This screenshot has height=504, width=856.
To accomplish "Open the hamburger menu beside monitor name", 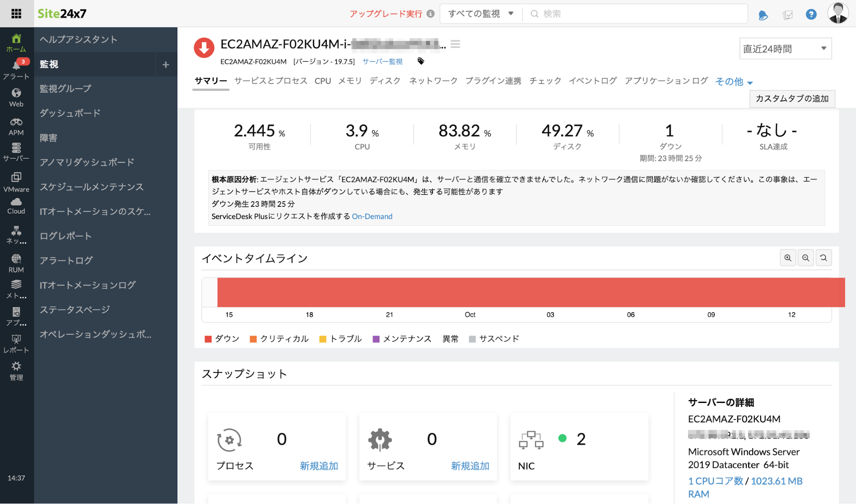I will 455,44.
